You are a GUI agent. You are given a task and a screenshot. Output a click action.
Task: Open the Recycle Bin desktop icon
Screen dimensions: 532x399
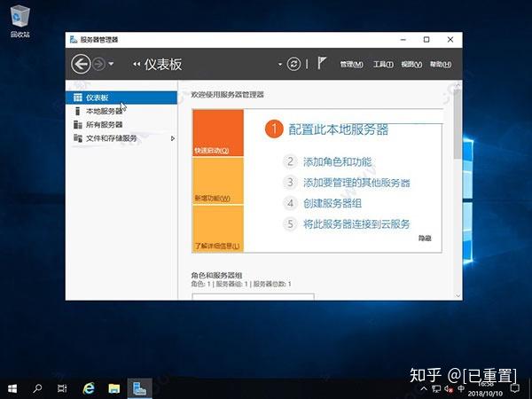click(20, 21)
